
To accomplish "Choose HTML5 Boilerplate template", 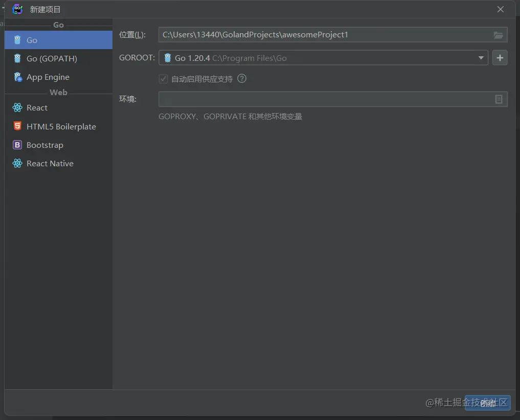I will tap(58, 126).
